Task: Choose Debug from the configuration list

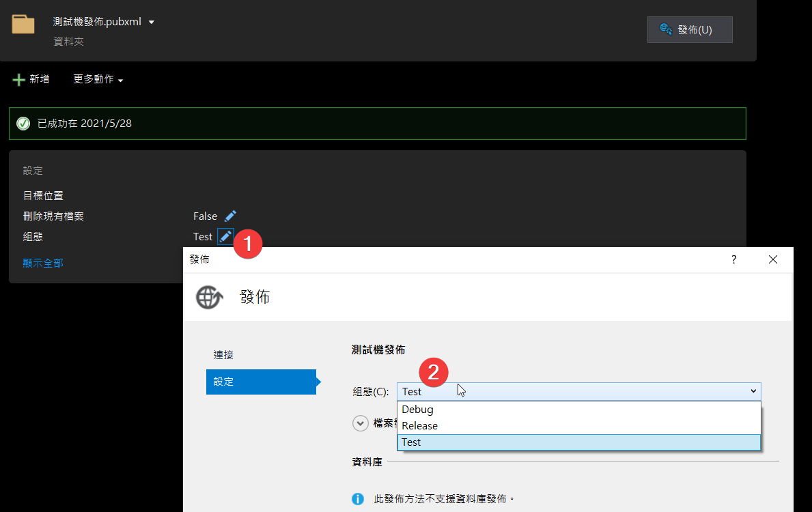Action: click(x=417, y=410)
